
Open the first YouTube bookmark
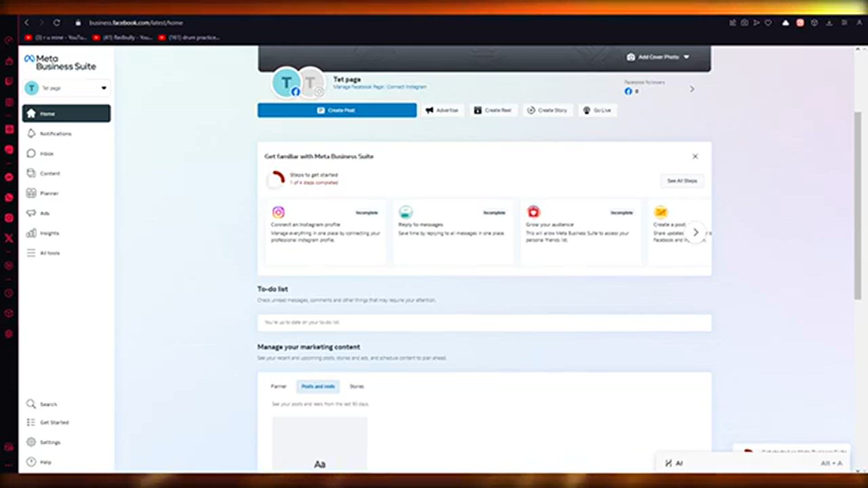point(56,38)
